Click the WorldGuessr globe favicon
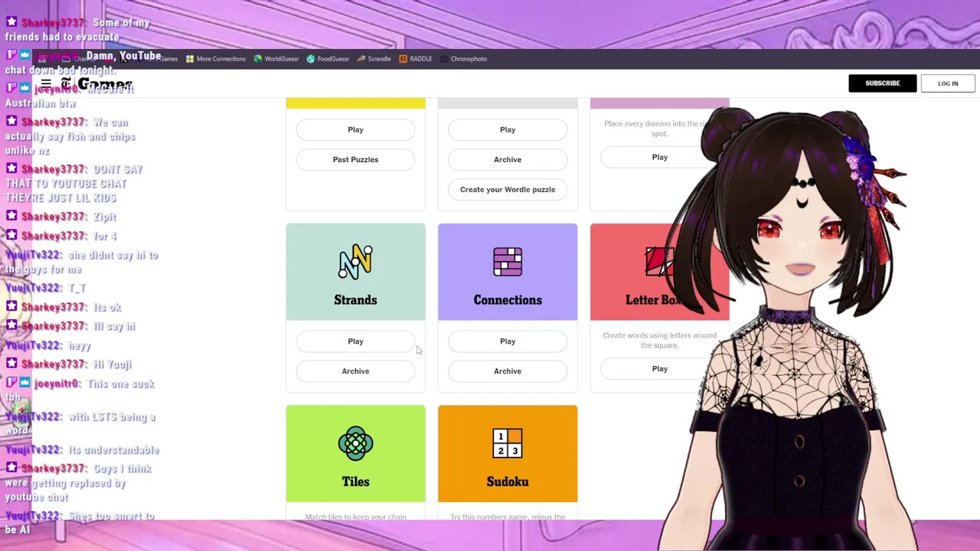 258,59
